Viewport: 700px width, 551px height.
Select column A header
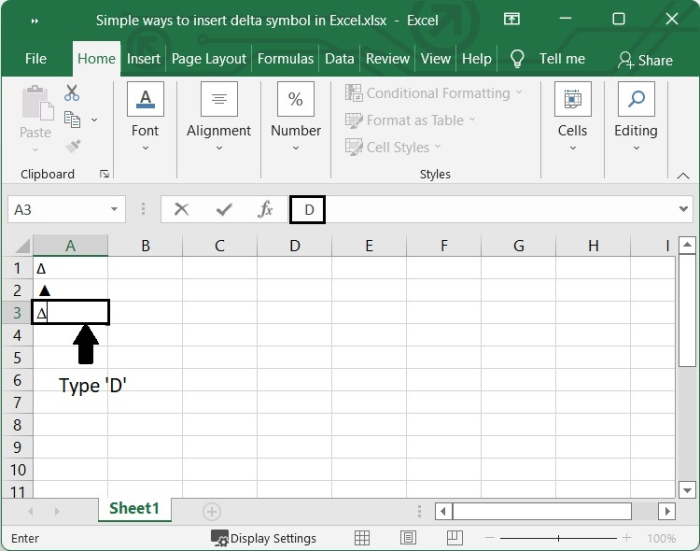(71, 245)
